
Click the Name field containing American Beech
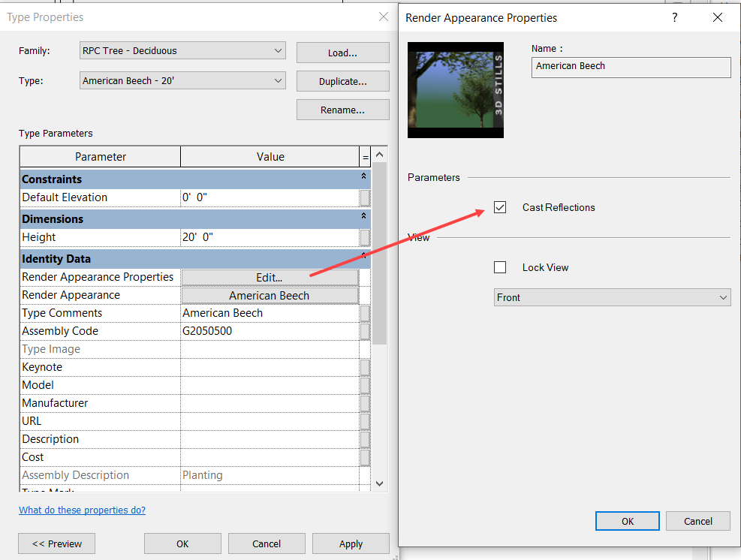click(x=631, y=67)
